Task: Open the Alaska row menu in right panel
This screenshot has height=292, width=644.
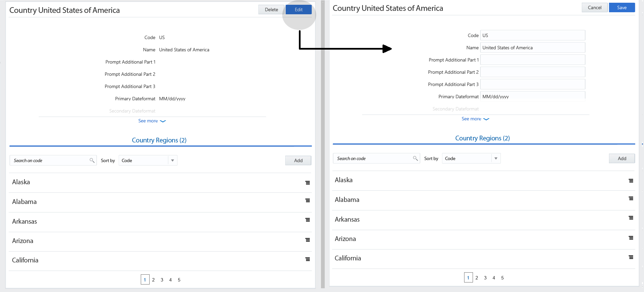Action: (x=631, y=181)
